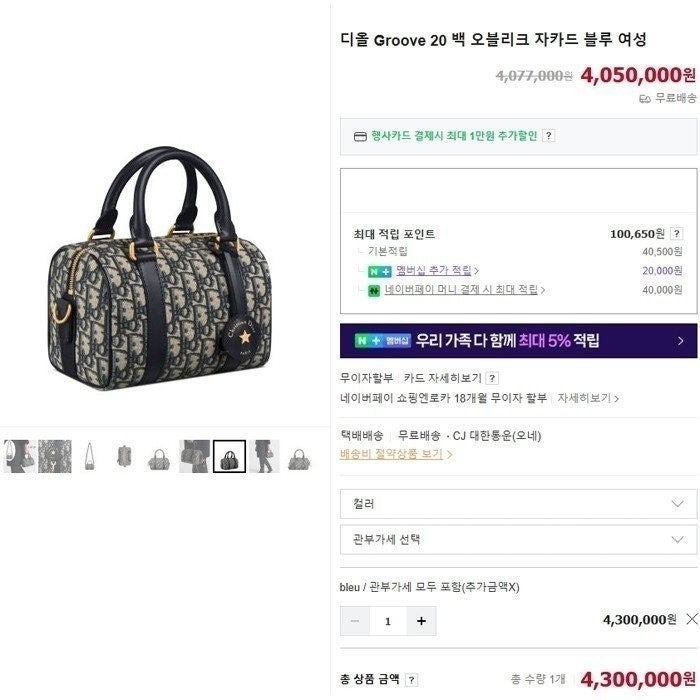Click the help icon next to 카드 자세히보기
Image resolution: width=700 pixels, height=700 pixels.
492,378
